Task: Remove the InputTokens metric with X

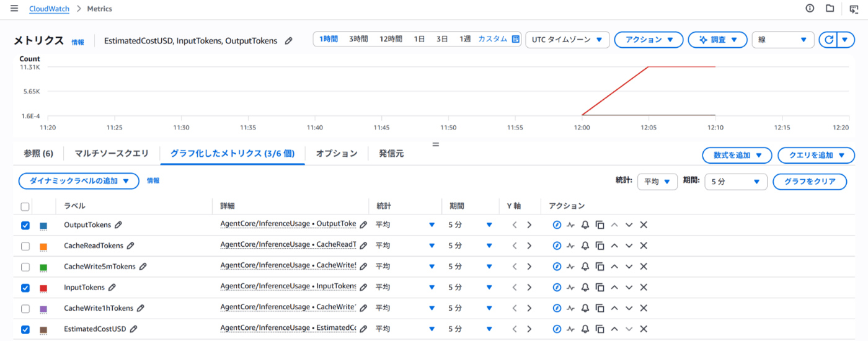Action: pyautogui.click(x=644, y=288)
